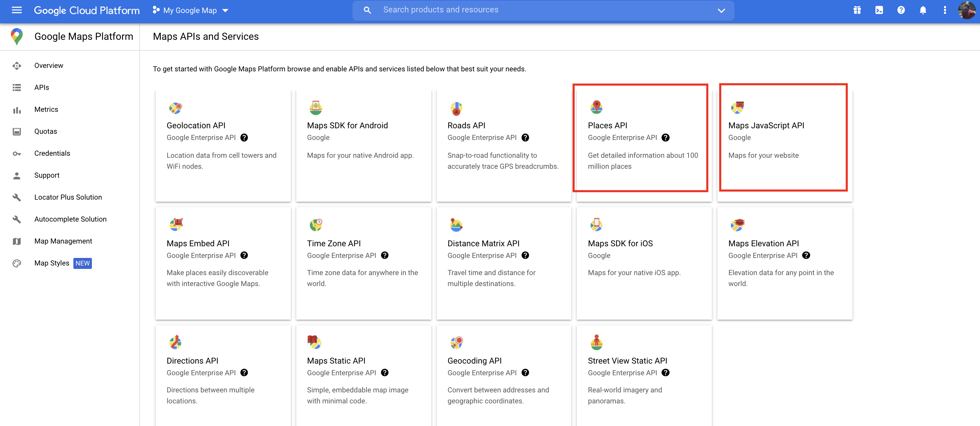Expand the search bar dropdown chevron
Screen dimensions: 980x426
pos(721,10)
